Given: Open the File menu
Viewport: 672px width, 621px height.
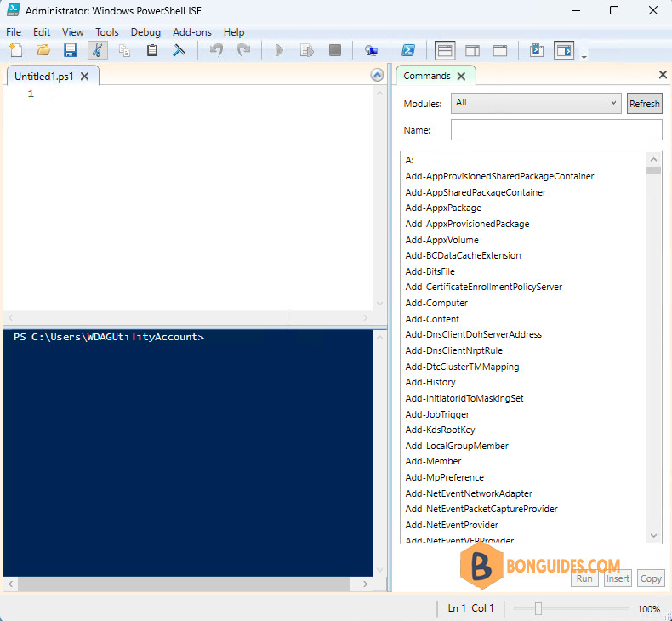Looking at the screenshot, I should 14,32.
